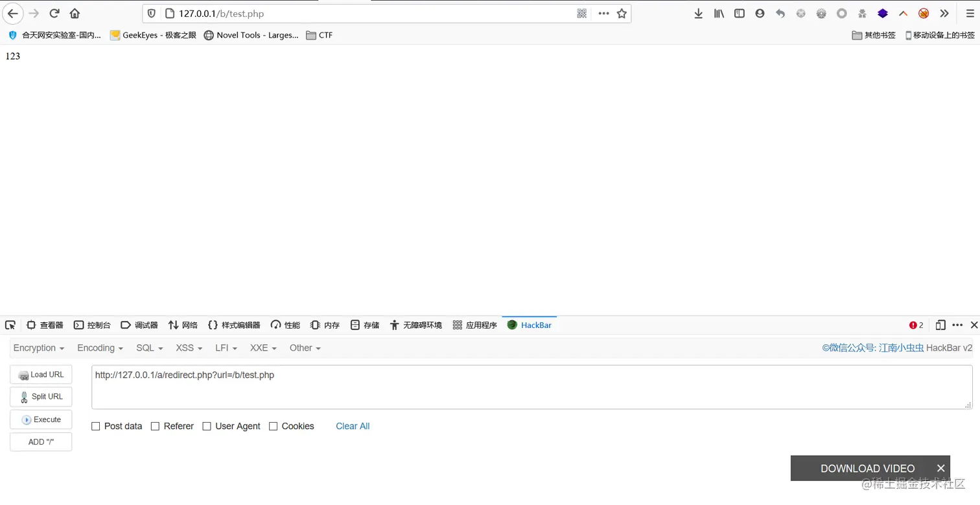Open the 其他书签 bookmarks folder
The image size is (980, 505).
(873, 35)
